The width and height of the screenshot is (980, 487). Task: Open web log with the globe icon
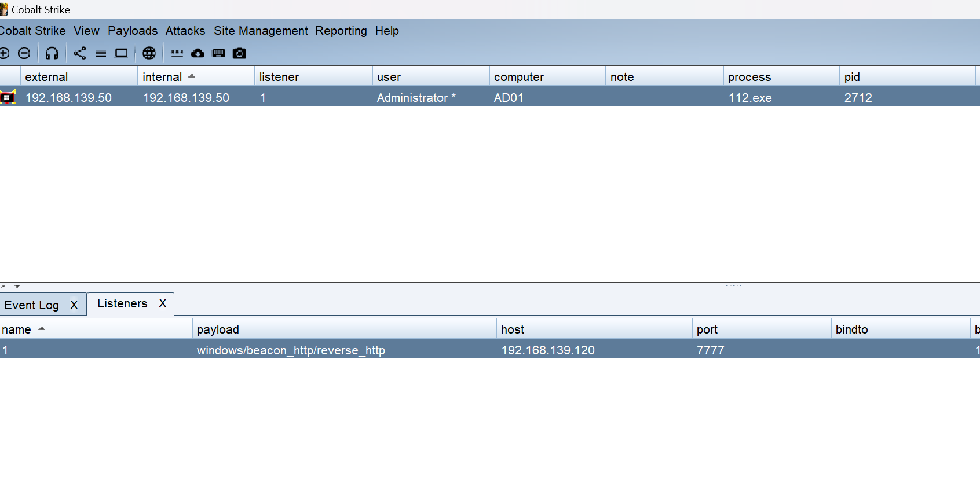pyautogui.click(x=149, y=53)
